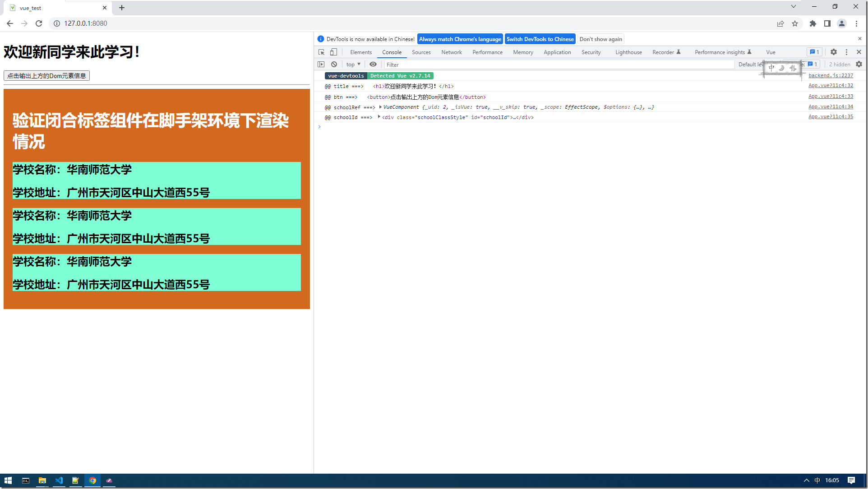Open the Performance insights tab
868x489 pixels.
tap(723, 52)
